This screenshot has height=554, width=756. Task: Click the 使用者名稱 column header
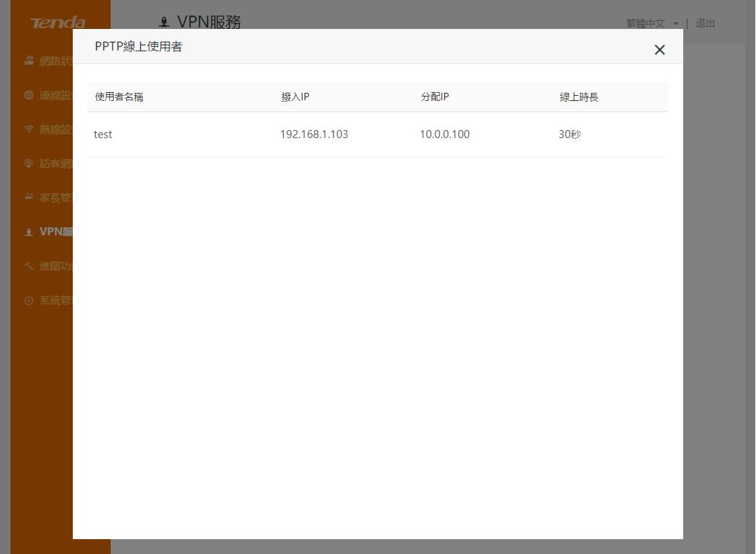[x=119, y=97]
